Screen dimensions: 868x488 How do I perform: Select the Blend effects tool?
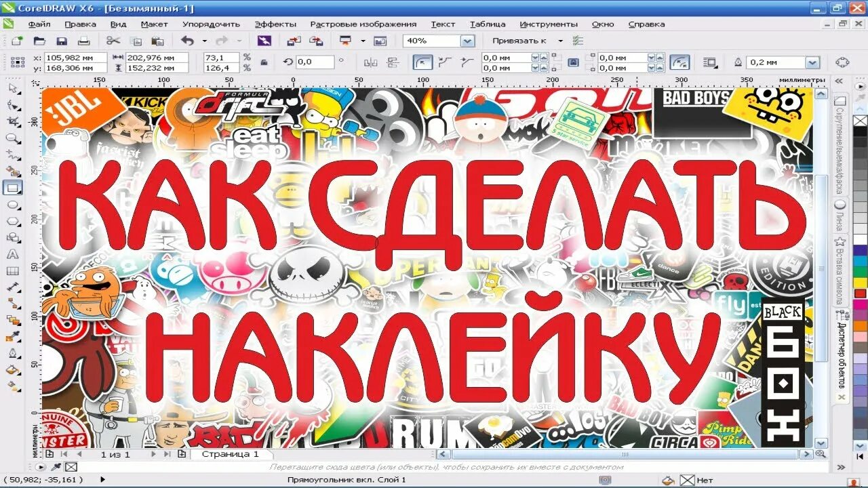[x=13, y=321]
